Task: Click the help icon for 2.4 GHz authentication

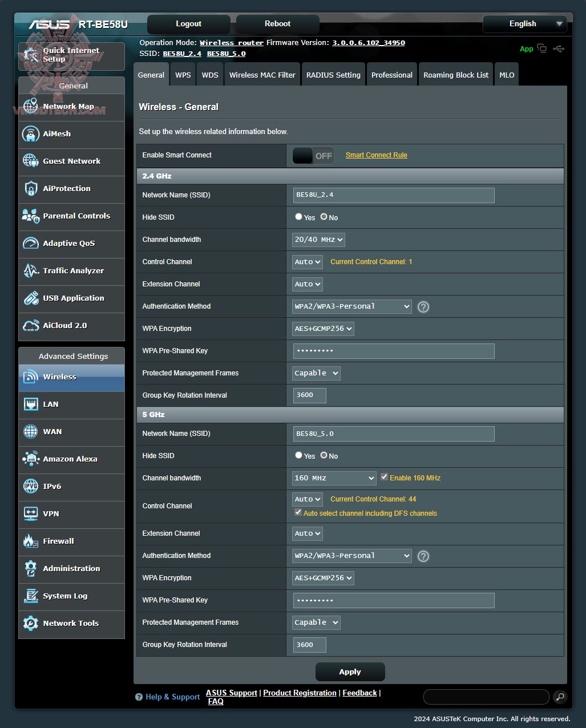Action: [x=423, y=307]
